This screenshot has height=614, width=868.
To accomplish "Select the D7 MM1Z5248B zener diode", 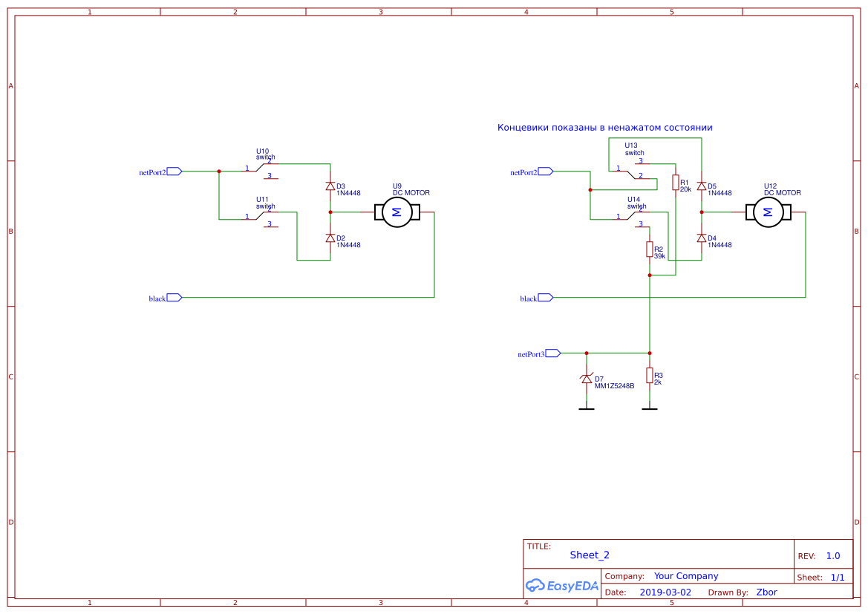I will [586, 379].
